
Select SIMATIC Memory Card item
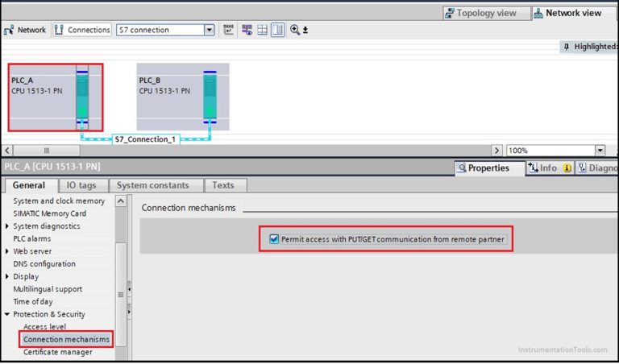point(50,213)
